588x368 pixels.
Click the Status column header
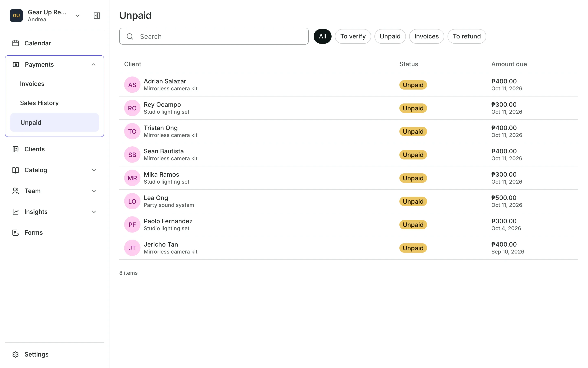pyautogui.click(x=409, y=64)
